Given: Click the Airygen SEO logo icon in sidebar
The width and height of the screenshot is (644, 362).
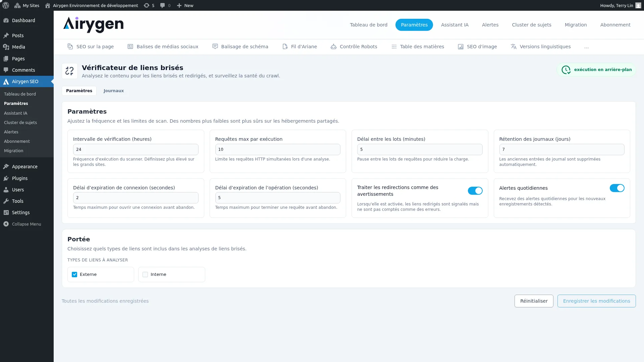Looking at the screenshot, I should 6,81.
